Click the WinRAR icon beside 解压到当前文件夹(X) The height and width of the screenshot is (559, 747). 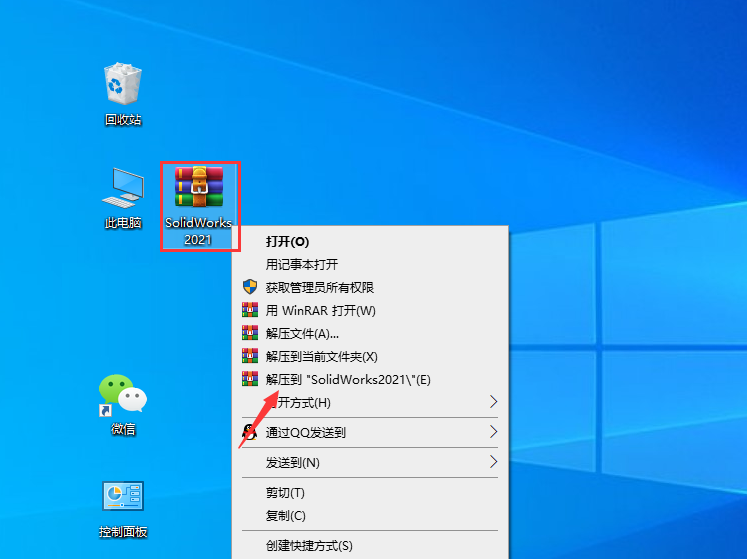click(250, 356)
